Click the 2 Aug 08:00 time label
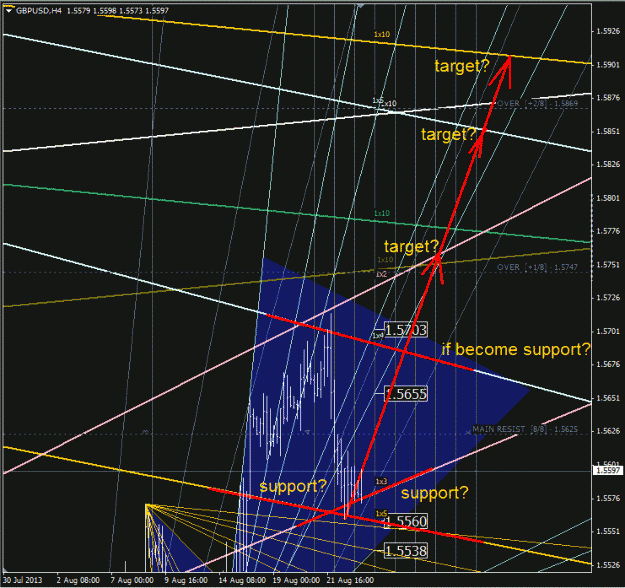The width and height of the screenshot is (625, 588). pyautogui.click(x=78, y=580)
